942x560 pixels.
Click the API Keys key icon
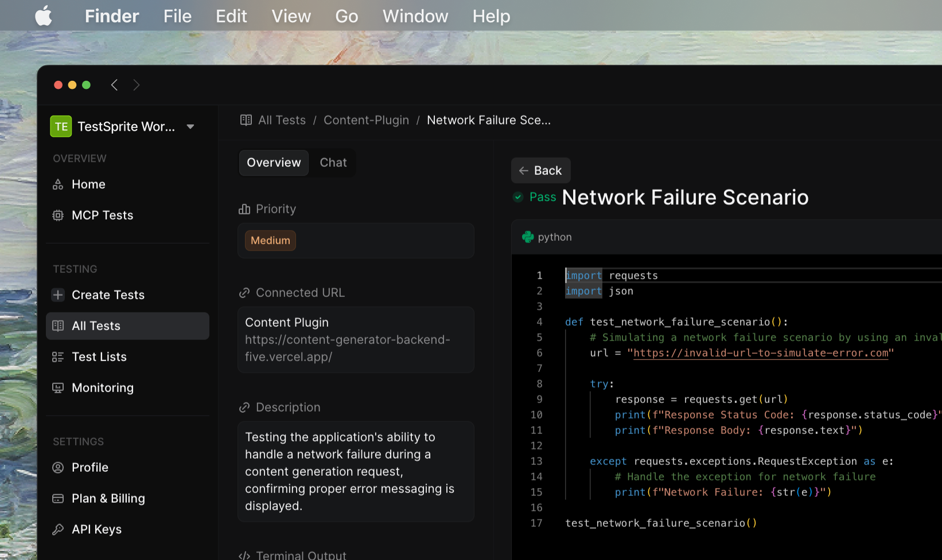pyautogui.click(x=58, y=530)
